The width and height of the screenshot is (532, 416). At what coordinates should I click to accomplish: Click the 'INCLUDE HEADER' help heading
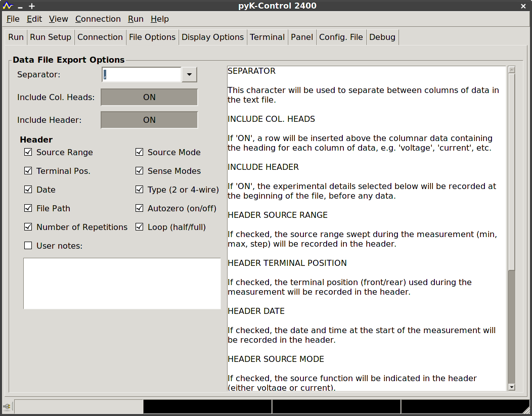(x=263, y=167)
